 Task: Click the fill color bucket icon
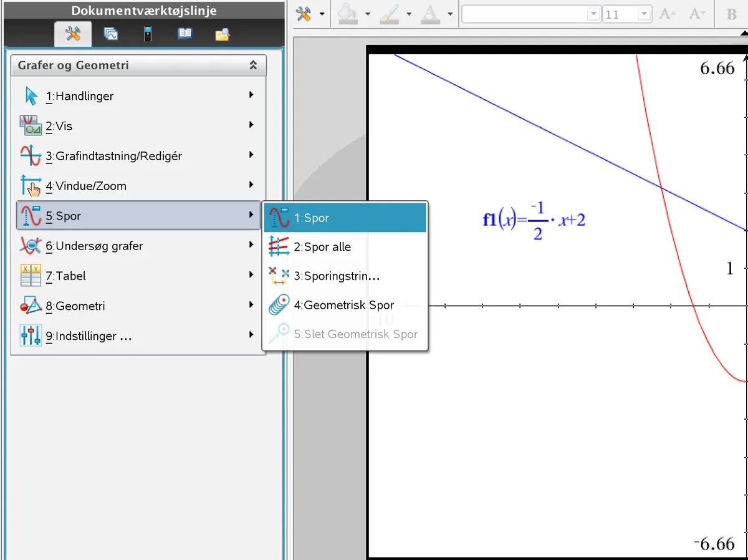coord(348,14)
